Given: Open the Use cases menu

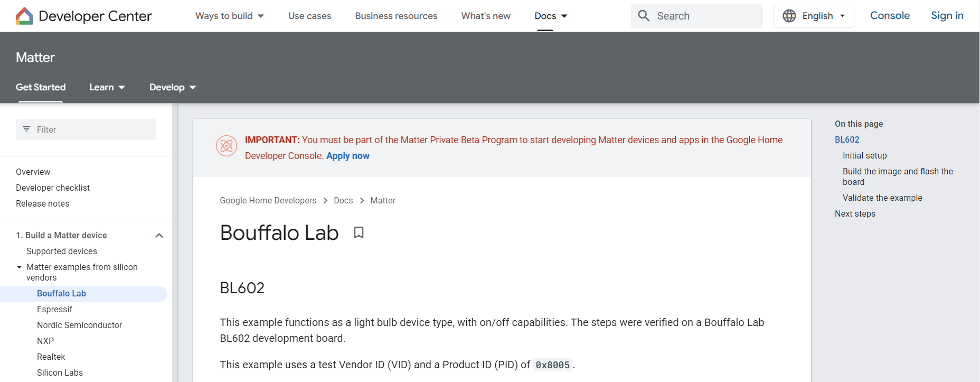Looking at the screenshot, I should click(x=310, y=16).
